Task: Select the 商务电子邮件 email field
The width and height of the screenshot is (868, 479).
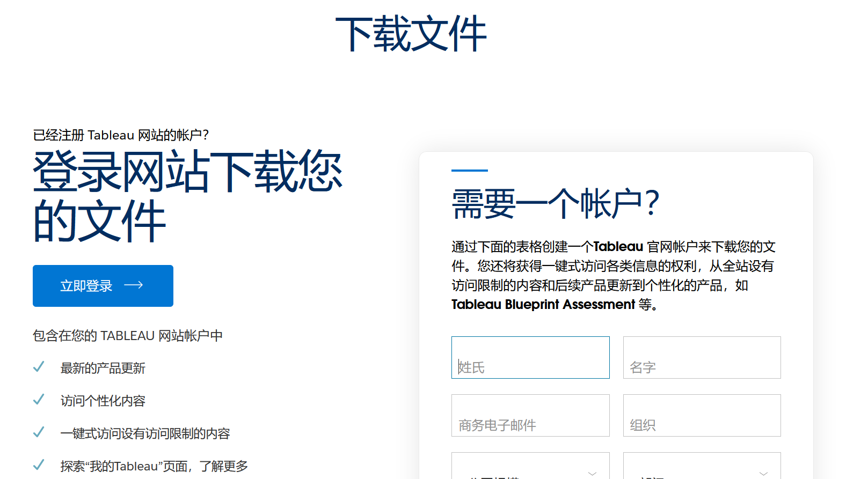Action: (530, 415)
